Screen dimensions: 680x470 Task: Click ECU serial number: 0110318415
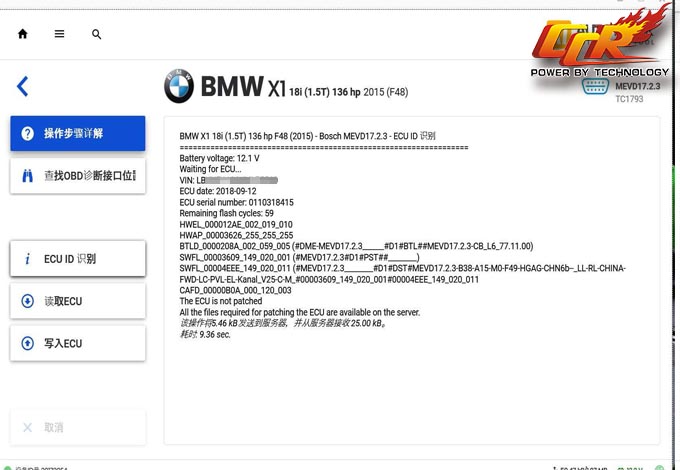click(x=236, y=202)
